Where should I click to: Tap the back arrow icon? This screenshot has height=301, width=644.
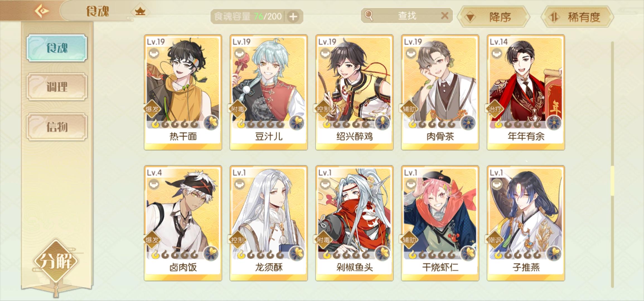coord(42,11)
